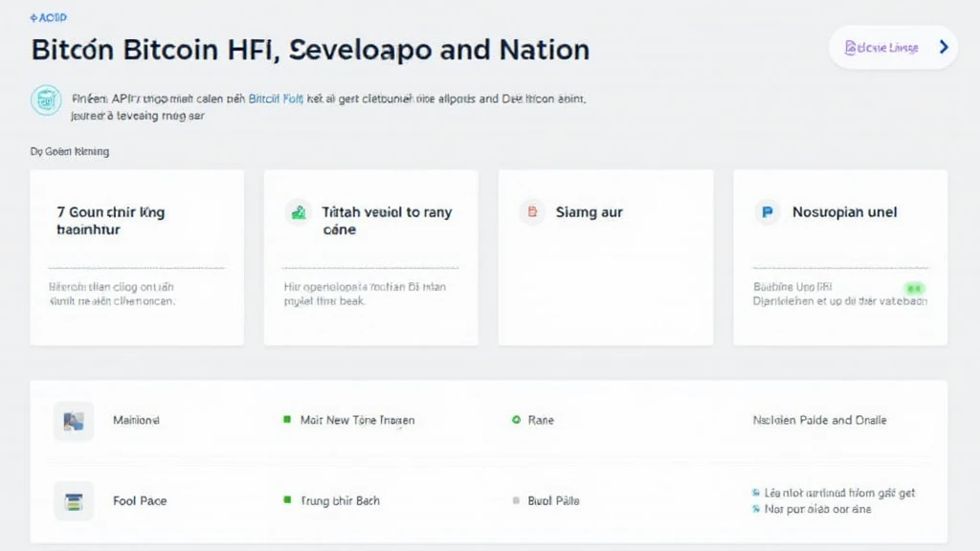Click the stacked list icon beside Fool Pace
Image resolution: width=980 pixels, height=551 pixels.
74,500
